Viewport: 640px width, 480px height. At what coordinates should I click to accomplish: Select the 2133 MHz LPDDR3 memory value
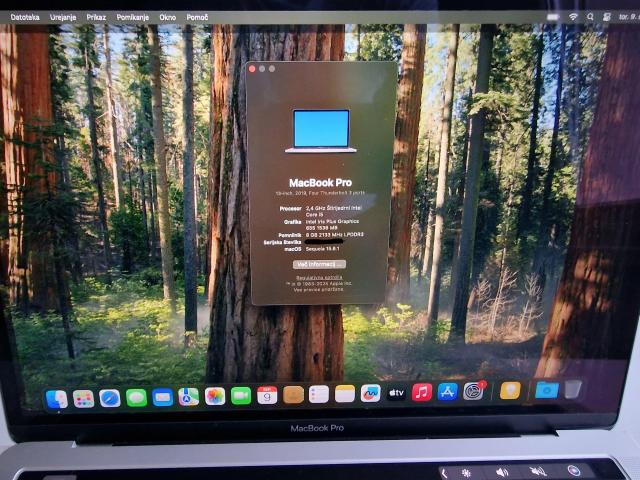334,235
